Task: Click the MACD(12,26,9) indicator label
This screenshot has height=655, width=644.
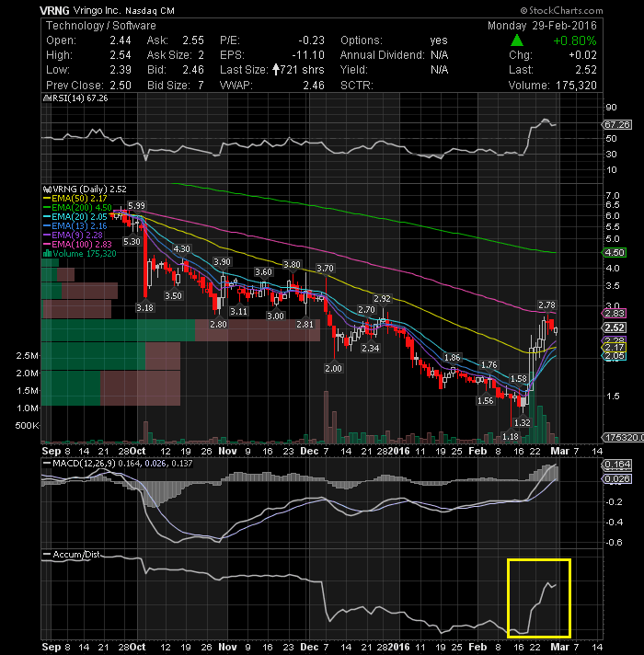Action: pyautogui.click(x=85, y=464)
